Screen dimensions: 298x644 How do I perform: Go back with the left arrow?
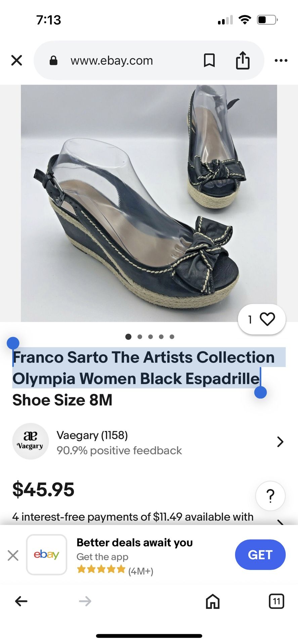click(x=21, y=601)
